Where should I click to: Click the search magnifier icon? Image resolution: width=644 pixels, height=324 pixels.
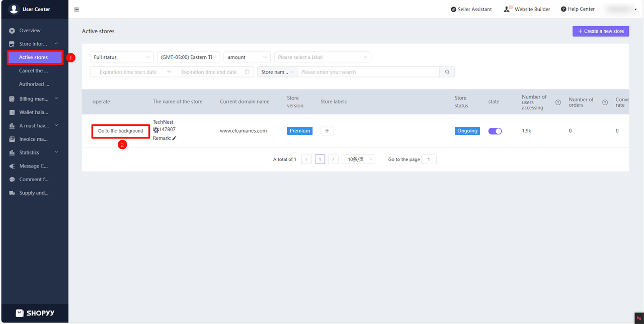[x=447, y=71]
